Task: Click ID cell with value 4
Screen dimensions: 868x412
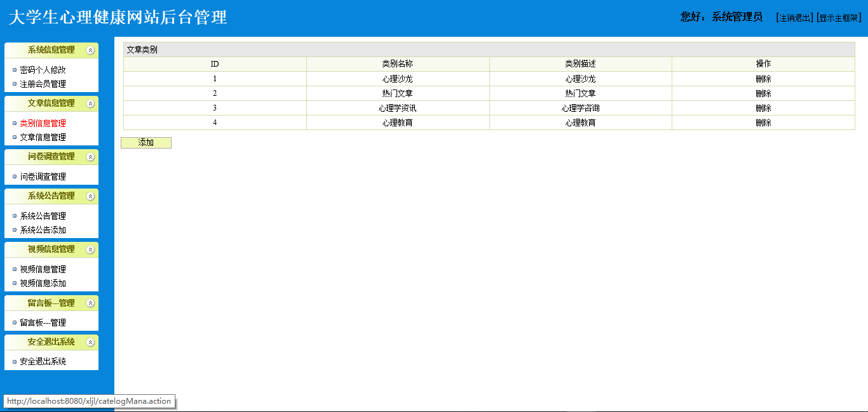Action: tap(215, 123)
